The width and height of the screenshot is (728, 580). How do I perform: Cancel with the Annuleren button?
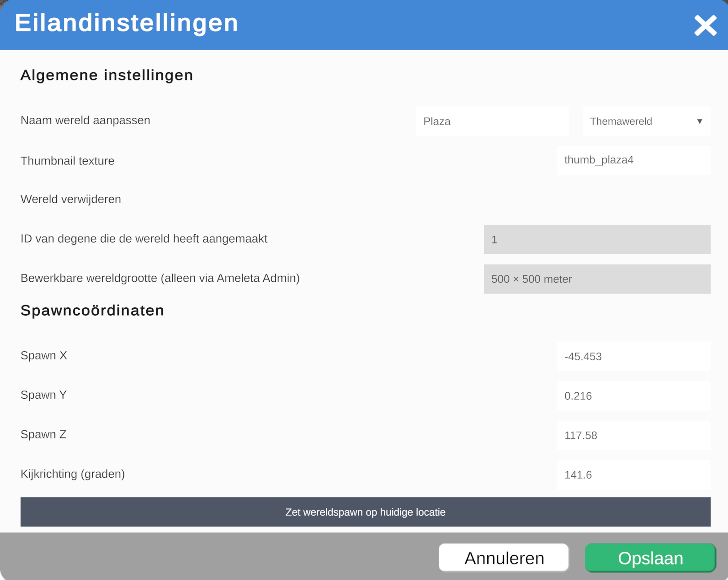(504, 558)
